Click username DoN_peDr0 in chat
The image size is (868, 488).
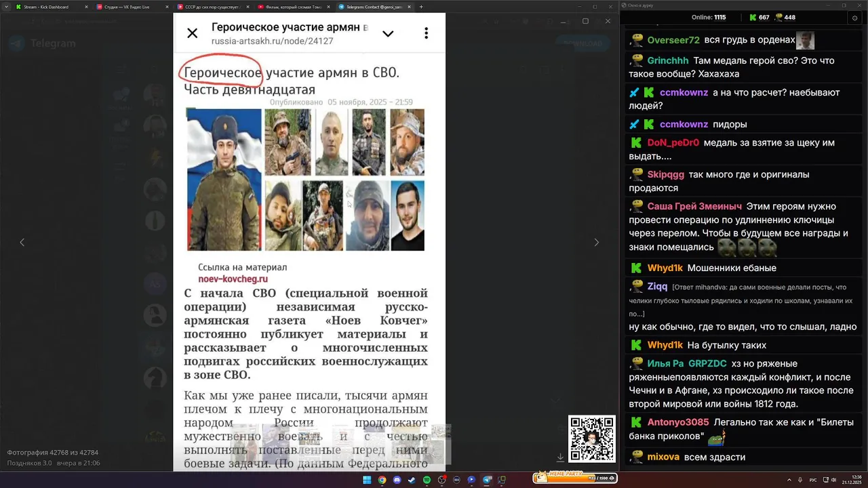tap(673, 143)
